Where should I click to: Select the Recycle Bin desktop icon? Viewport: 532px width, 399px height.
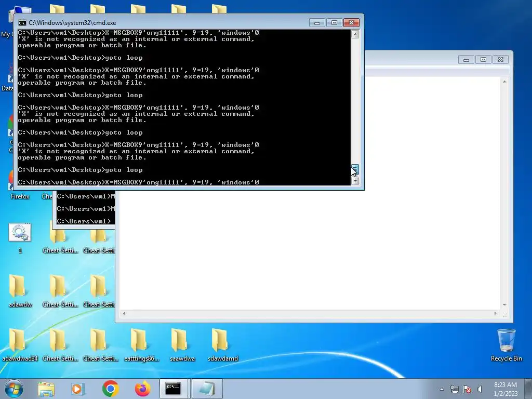[x=506, y=345]
